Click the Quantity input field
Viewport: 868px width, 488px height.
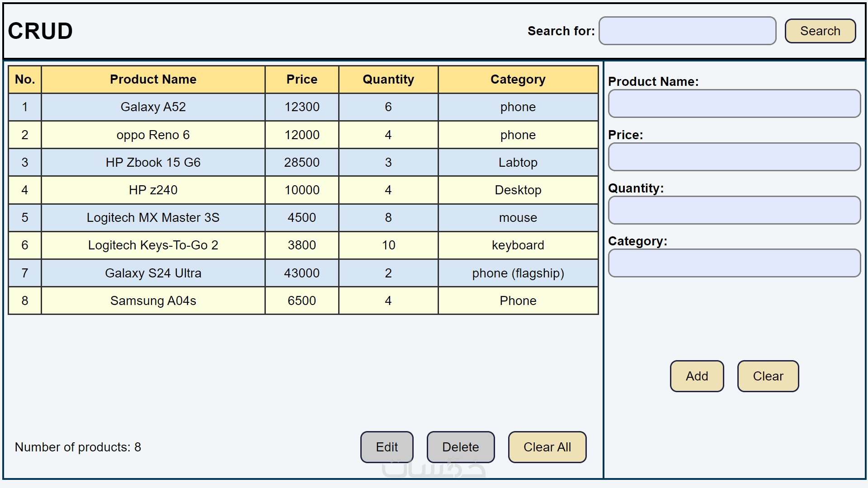734,210
